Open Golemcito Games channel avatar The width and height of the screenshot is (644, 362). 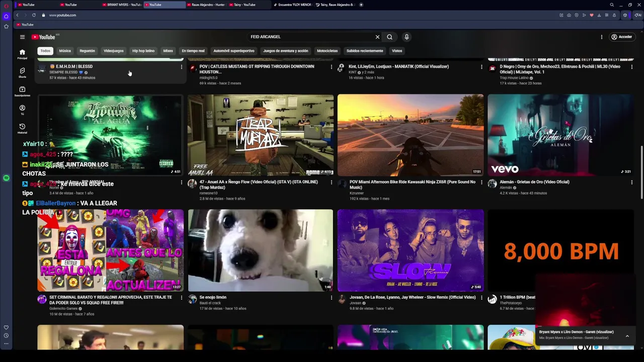coord(42,300)
